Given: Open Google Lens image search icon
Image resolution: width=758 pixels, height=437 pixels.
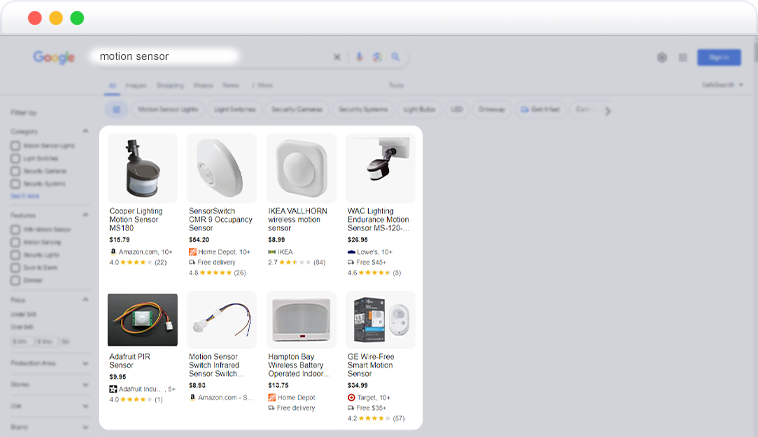Looking at the screenshot, I should click(x=377, y=57).
